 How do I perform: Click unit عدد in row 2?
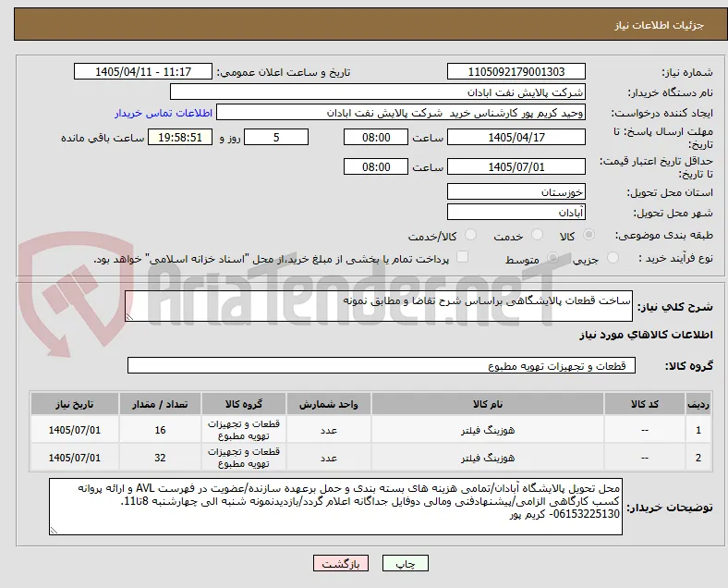tap(328, 459)
